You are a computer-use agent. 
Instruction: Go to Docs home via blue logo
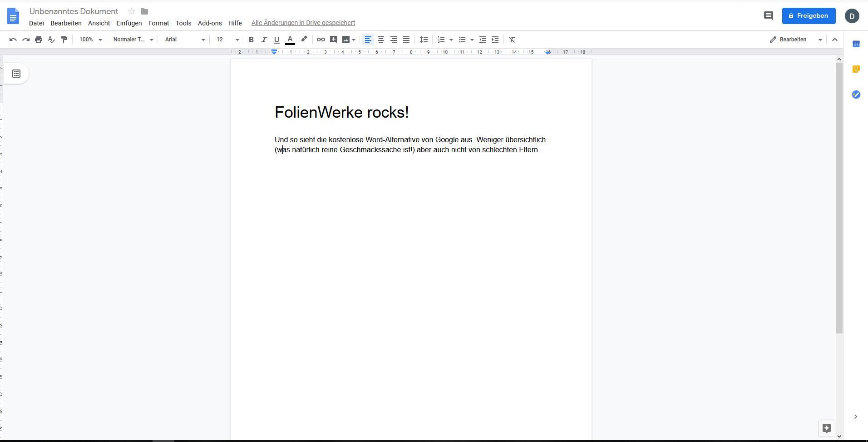13,16
